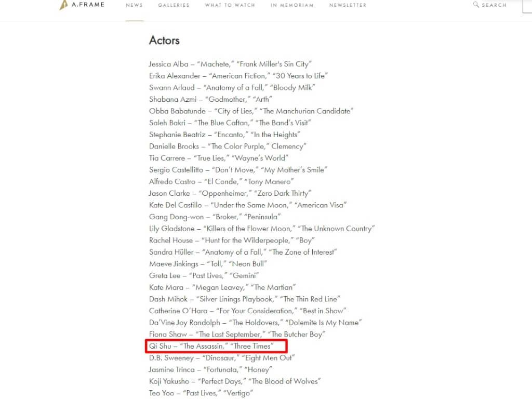Click the Search text label

494,5
